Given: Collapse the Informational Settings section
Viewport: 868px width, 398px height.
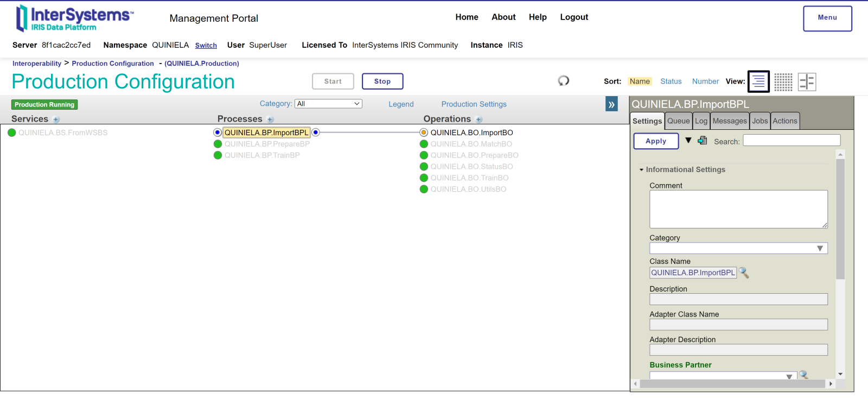Looking at the screenshot, I should [641, 170].
